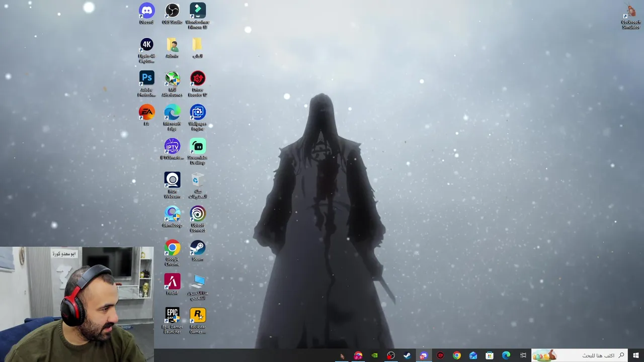Open Microsoft Edge from the taskbar
Viewport: 644px width, 362px height.
coord(506,355)
